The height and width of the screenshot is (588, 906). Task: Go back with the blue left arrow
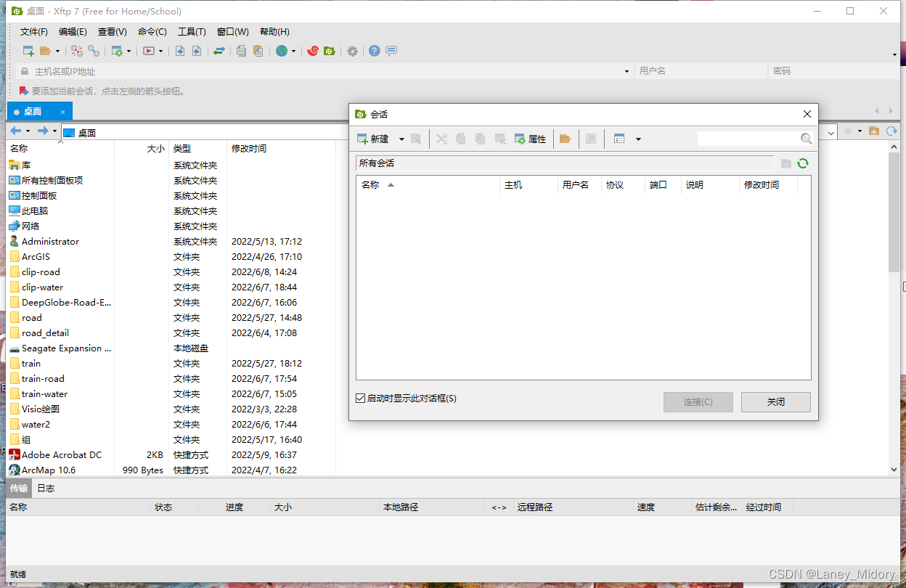pos(16,131)
